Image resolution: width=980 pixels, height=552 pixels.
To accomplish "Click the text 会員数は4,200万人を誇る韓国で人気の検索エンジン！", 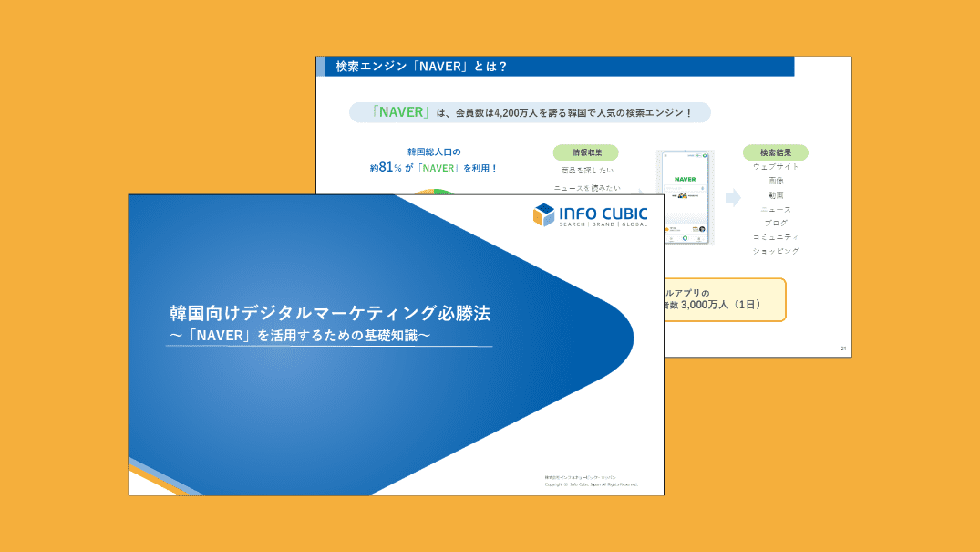I will click(x=573, y=112).
